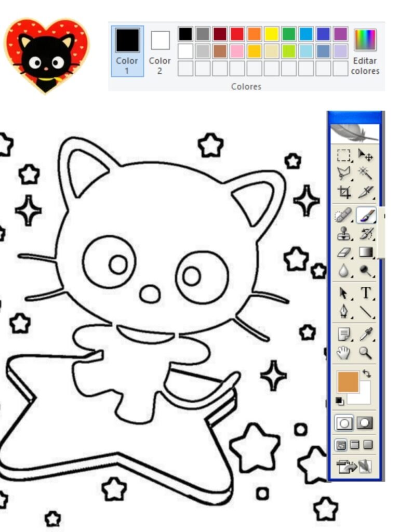Enable Quick Mask mode
Viewport: 399px width, 532px height.
pyautogui.click(x=365, y=423)
